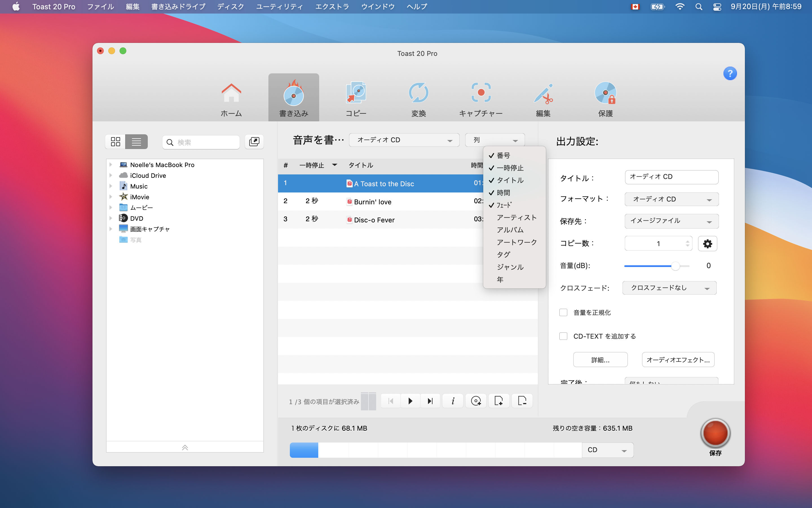Expand Noelle's MacBook Pro tree item
This screenshot has height=508, width=812.
pos(111,165)
